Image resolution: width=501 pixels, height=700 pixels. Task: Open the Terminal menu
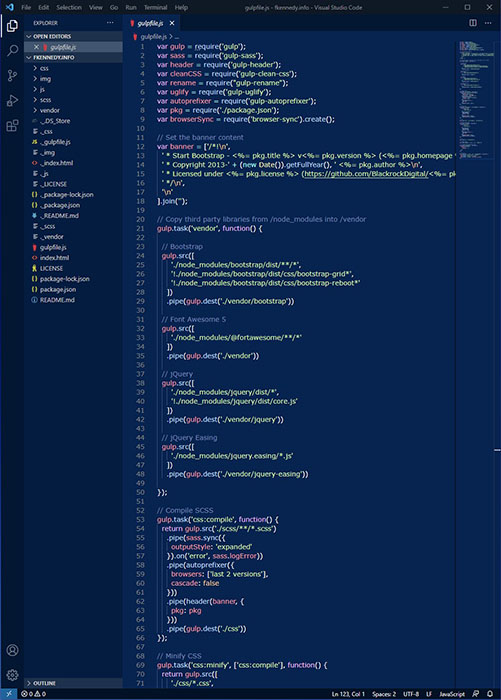155,8
